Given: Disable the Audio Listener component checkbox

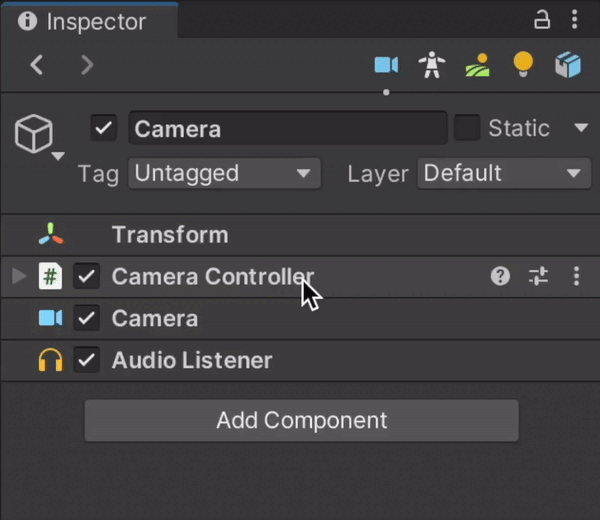Looking at the screenshot, I should (x=87, y=360).
